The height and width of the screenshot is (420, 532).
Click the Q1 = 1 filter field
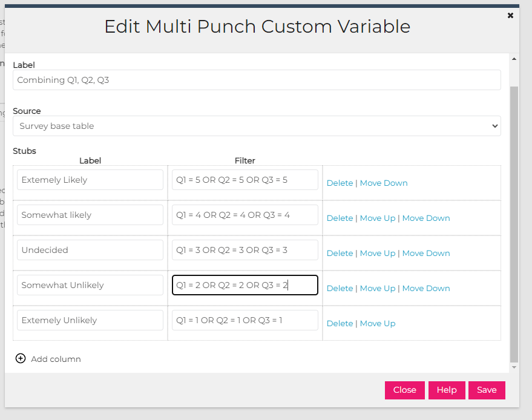click(x=245, y=320)
